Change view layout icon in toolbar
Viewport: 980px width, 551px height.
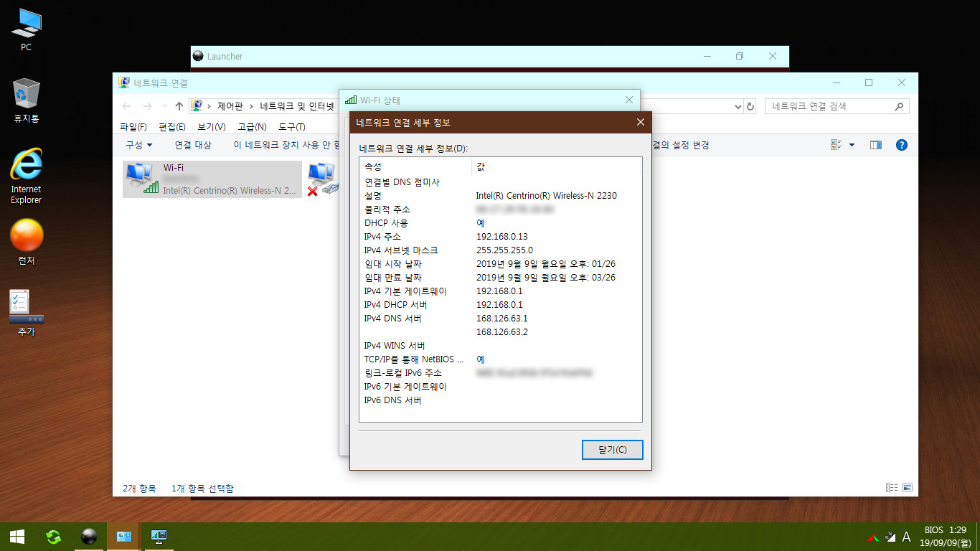click(836, 145)
